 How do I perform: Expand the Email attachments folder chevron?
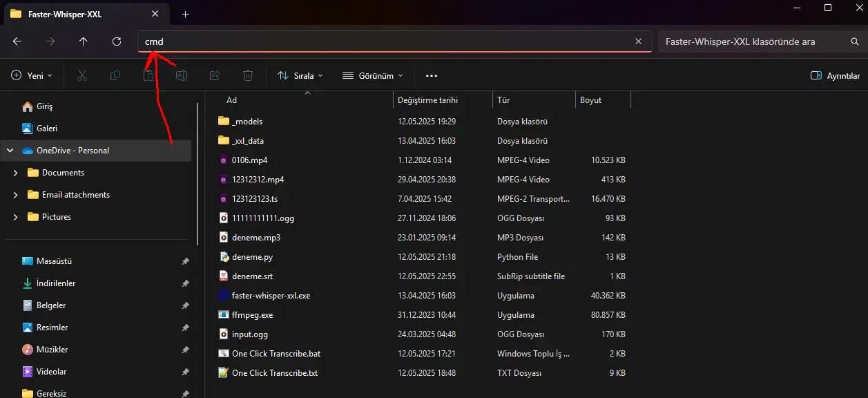pos(15,195)
